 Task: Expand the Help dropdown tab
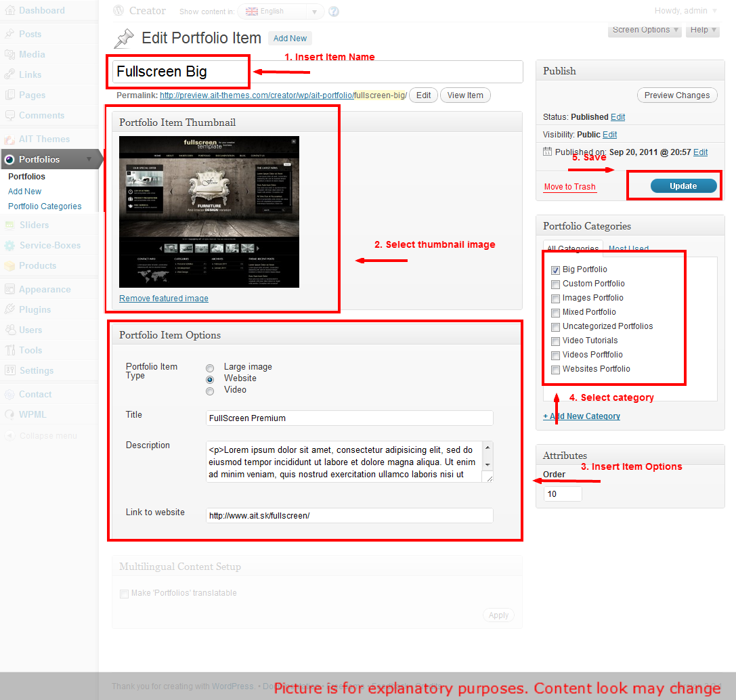click(703, 30)
